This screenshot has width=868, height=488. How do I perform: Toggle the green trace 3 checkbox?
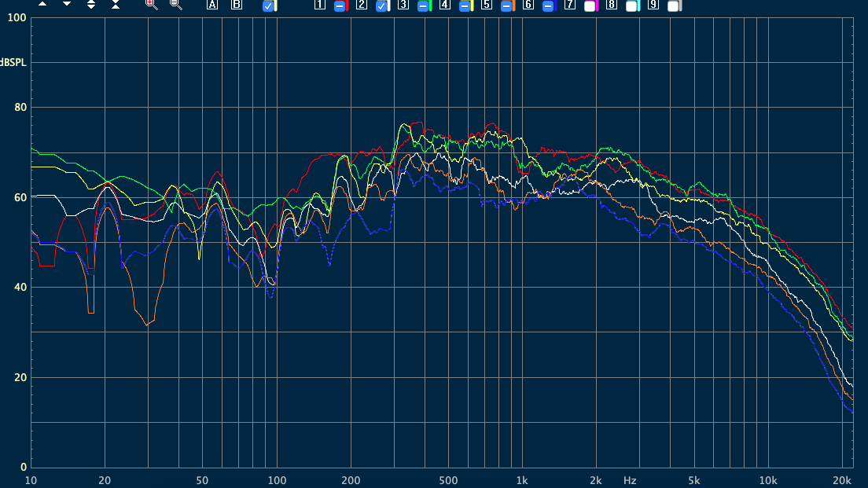423,6
